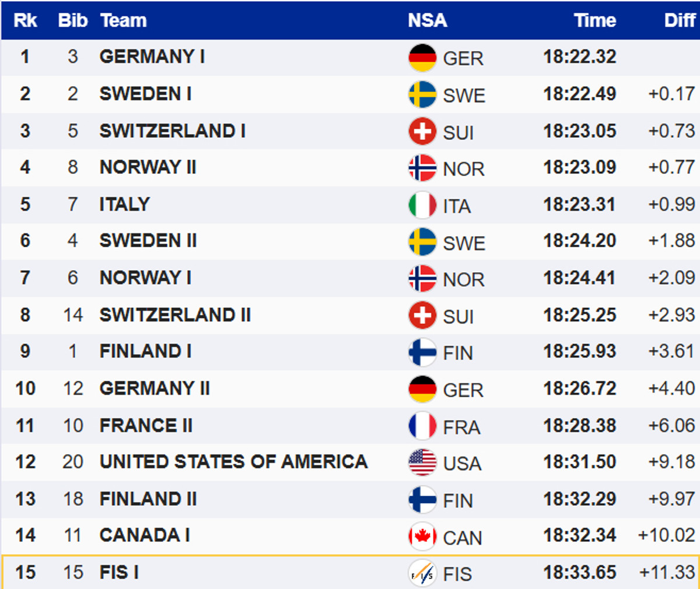
Task: Sort by the Rk column header
Action: click(x=25, y=20)
